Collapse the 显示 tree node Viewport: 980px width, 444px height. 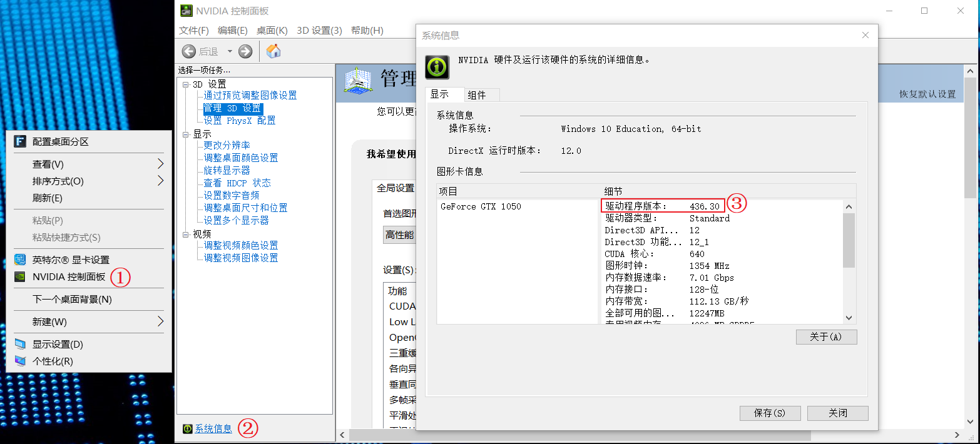click(185, 134)
